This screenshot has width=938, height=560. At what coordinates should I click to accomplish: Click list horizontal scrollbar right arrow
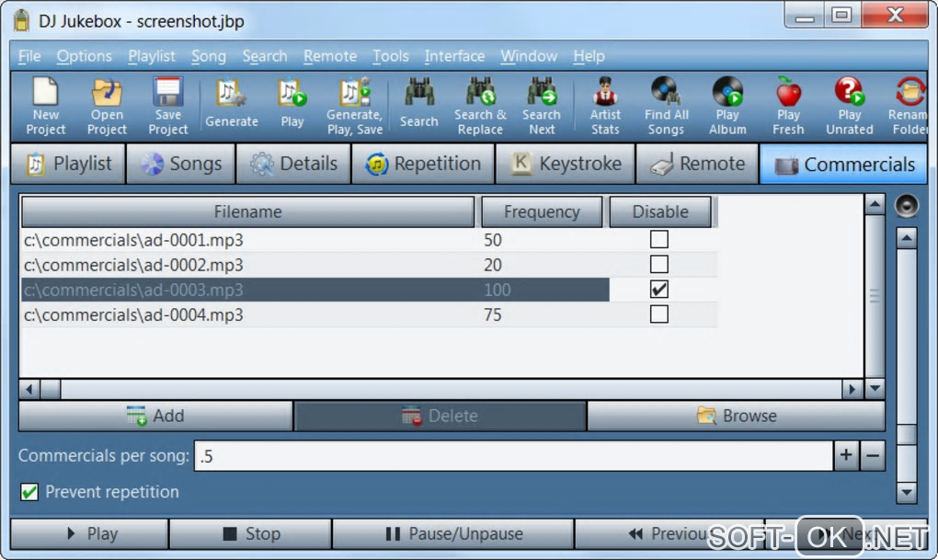(852, 390)
